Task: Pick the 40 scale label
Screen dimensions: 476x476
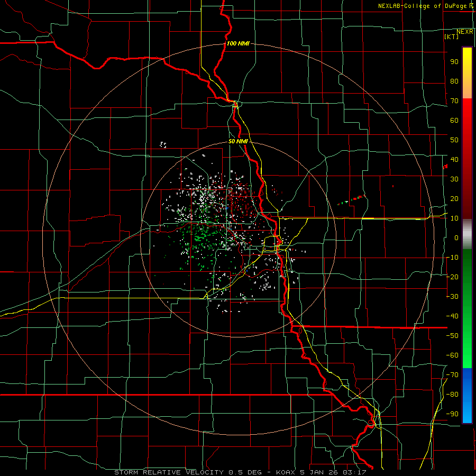Action: [x=454, y=159]
